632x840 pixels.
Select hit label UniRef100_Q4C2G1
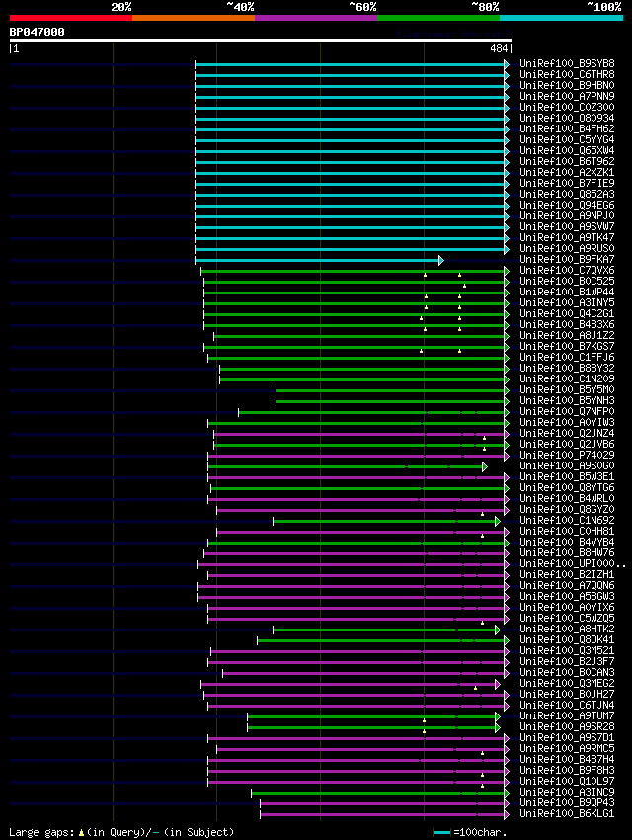(x=567, y=313)
